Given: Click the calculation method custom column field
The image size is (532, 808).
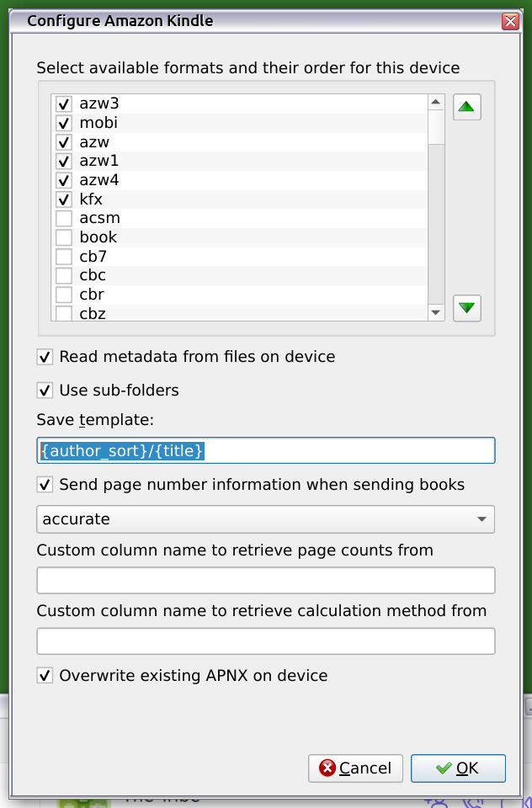Looking at the screenshot, I should [265, 641].
